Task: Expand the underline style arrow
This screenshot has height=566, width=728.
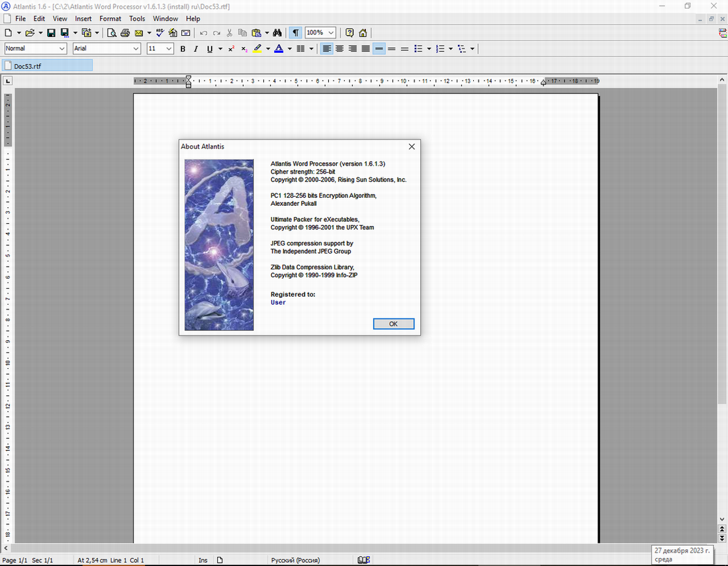Action: click(220, 49)
